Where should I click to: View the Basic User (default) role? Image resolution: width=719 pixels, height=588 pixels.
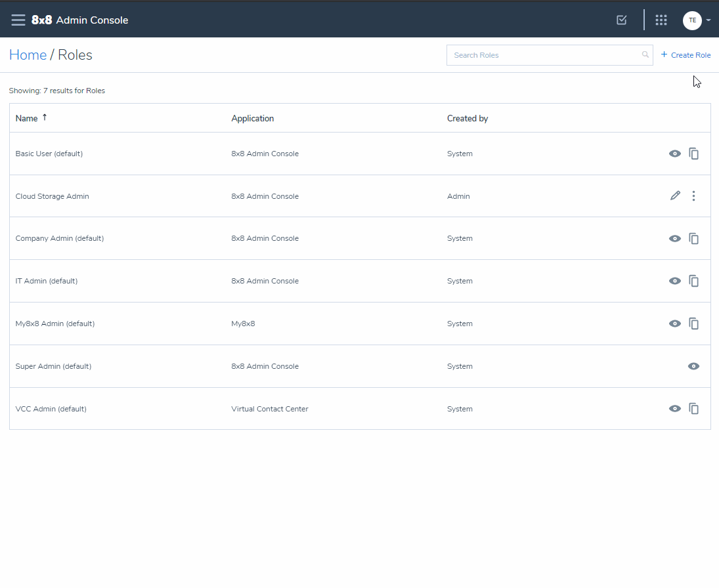click(x=674, y=154)
